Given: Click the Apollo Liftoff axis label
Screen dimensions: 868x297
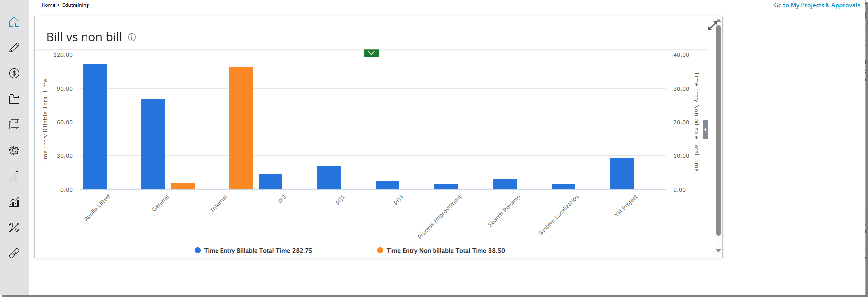Looking at the screenshot, I should click(97, 207).
